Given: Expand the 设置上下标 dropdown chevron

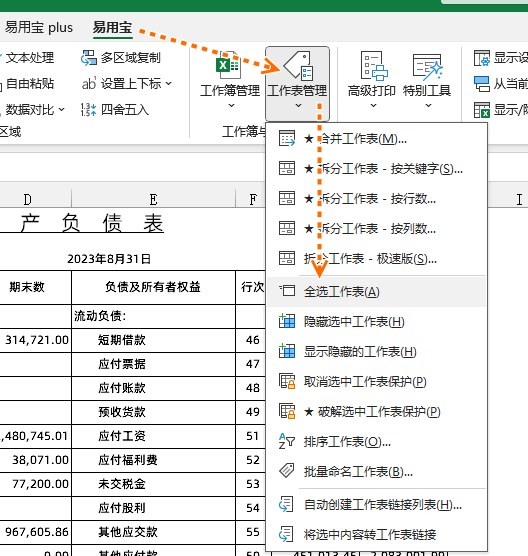Looking at the screenshot, I should pyautogui.click(x=169, y=84).
